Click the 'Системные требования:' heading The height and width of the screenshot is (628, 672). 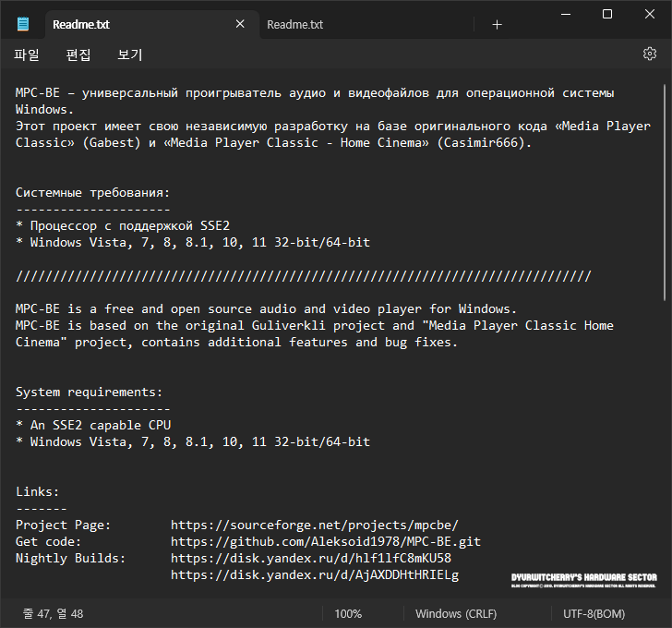click(x=92, y=193)
